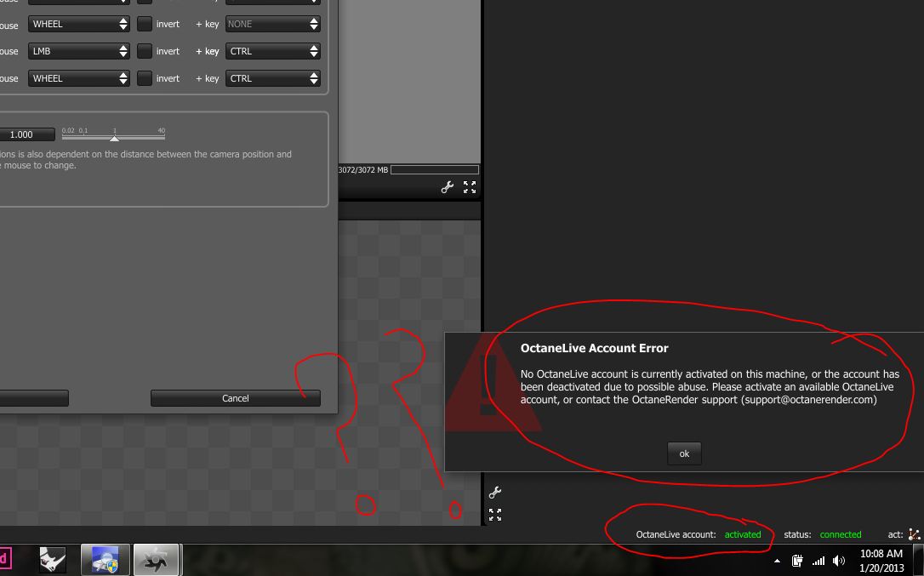Click the 1.000 value input field
The width and height of the screenshot is (924, 576).
tap(27, 134)
